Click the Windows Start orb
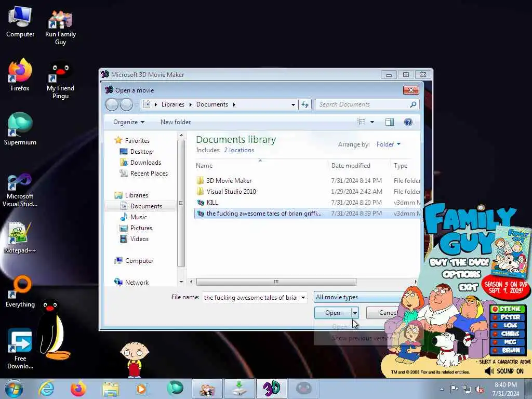 click(14, 389)
